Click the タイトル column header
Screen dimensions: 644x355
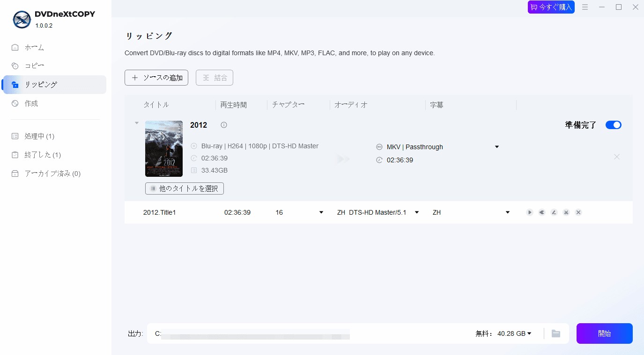(156, 105)
